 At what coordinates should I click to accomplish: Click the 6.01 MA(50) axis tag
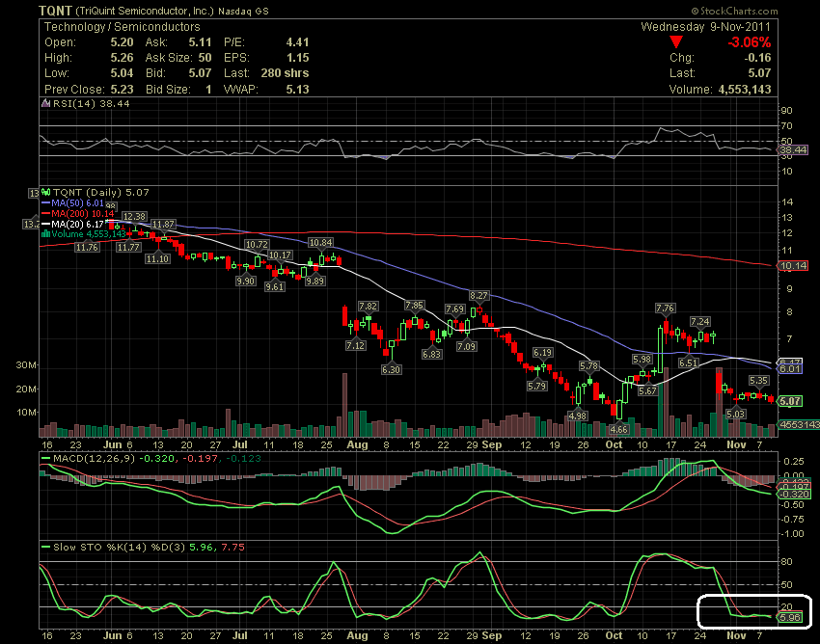pos(790,368)
